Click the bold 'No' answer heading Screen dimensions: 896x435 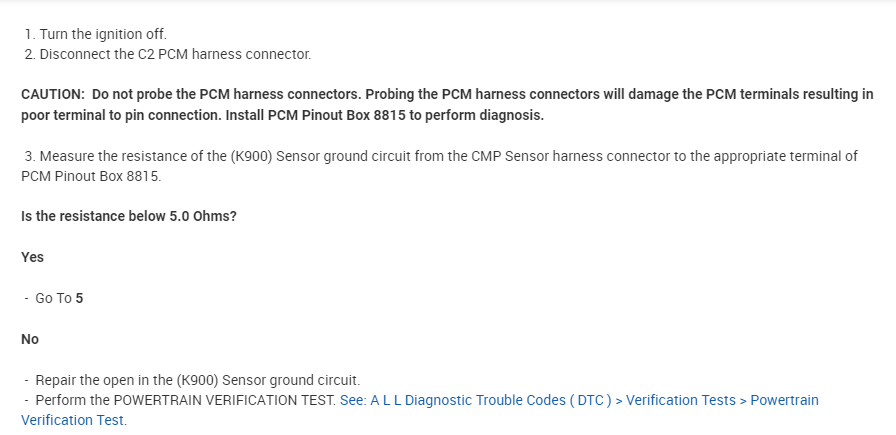click(30, 339)
